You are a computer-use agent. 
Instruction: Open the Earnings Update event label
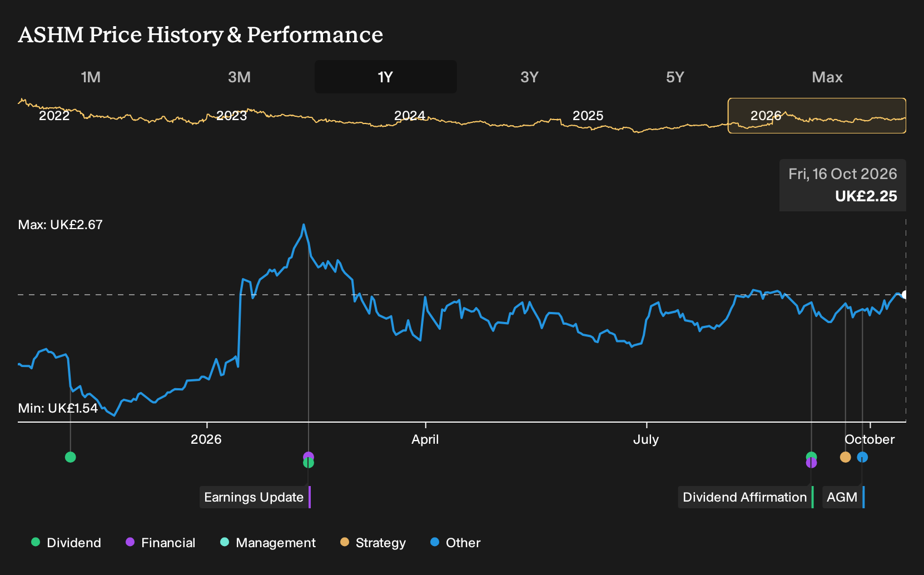(x=255, y=497)
